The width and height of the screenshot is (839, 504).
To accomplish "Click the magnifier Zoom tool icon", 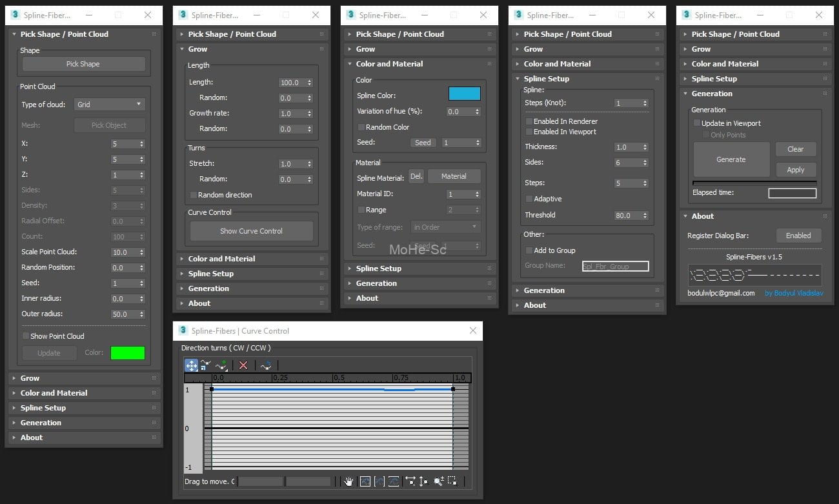I will click(x=438, y=481).
